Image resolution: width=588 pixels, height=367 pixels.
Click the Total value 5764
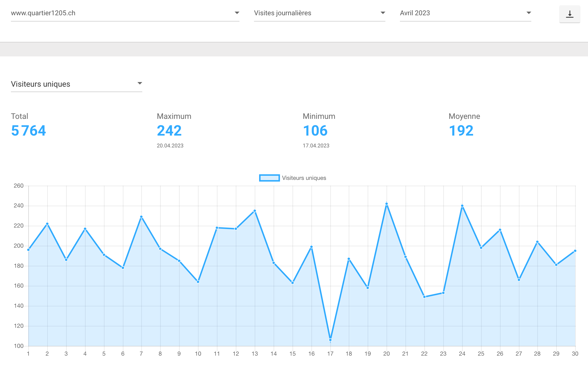click(x=28, y=130)
